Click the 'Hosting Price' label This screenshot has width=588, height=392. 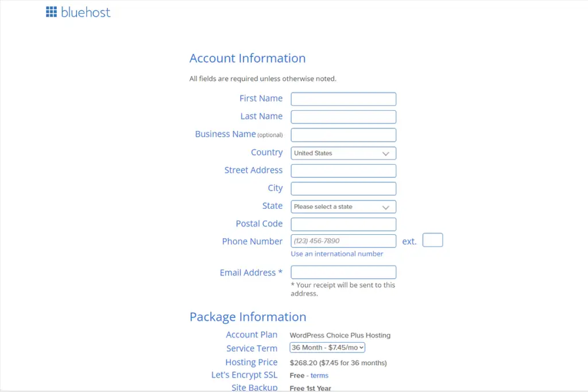click(x=252, y=362)
